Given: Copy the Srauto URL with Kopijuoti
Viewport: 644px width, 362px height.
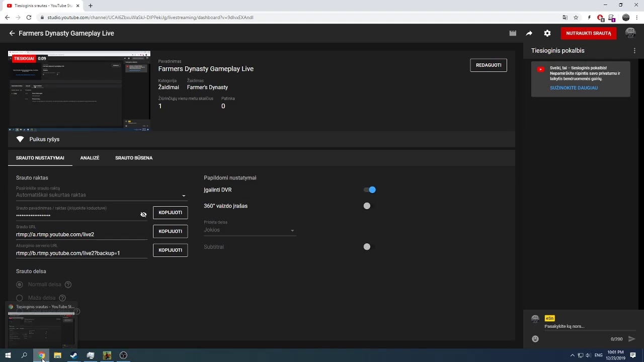Looking at the screenshot, I should click(171, 231).
